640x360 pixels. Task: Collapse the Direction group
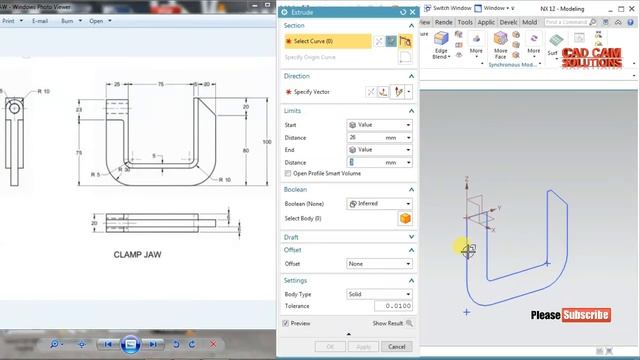tap(411, 76)
